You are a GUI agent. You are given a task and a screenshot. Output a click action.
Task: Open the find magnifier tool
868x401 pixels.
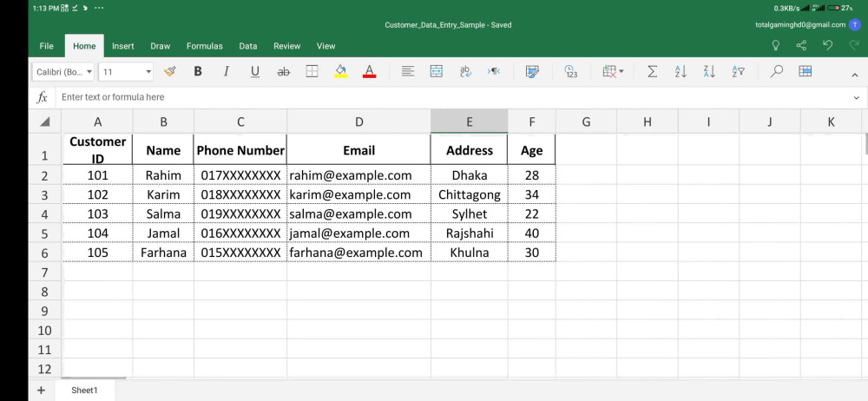[x=777, y=71]
